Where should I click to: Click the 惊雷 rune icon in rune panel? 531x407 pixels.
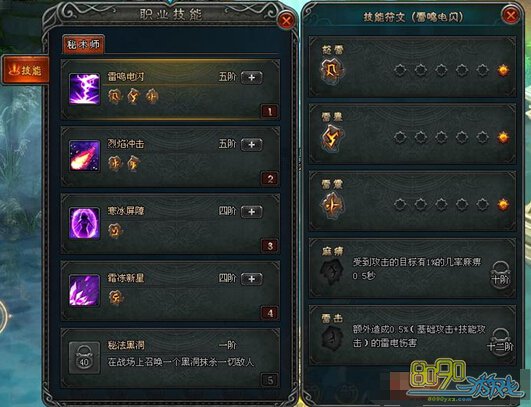click(332, 70)
